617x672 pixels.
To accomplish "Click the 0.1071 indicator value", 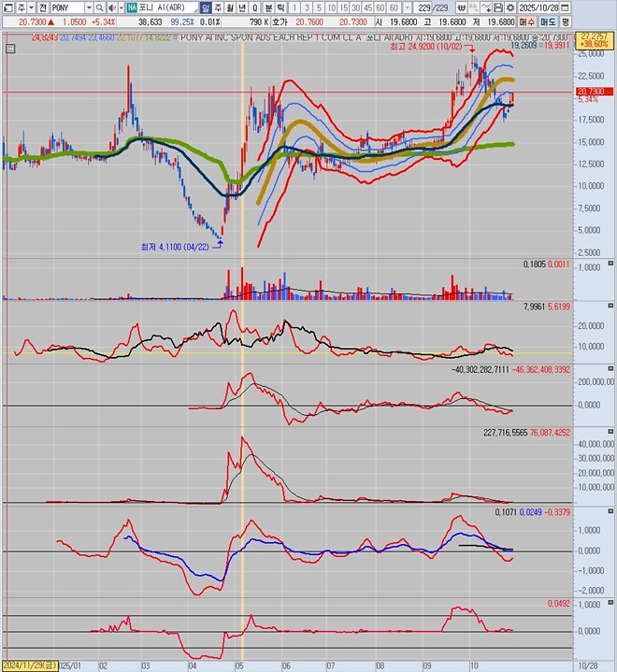I will 506,512.
